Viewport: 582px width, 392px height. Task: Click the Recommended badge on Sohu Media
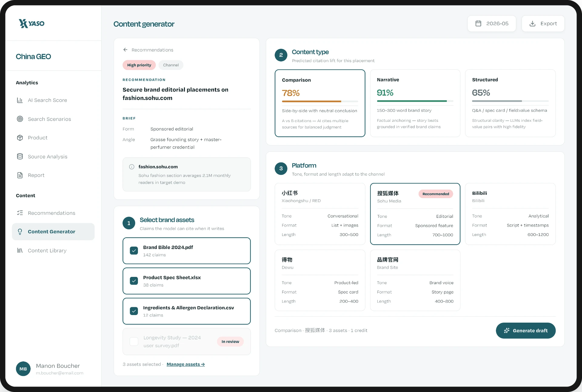coord(436,194)
